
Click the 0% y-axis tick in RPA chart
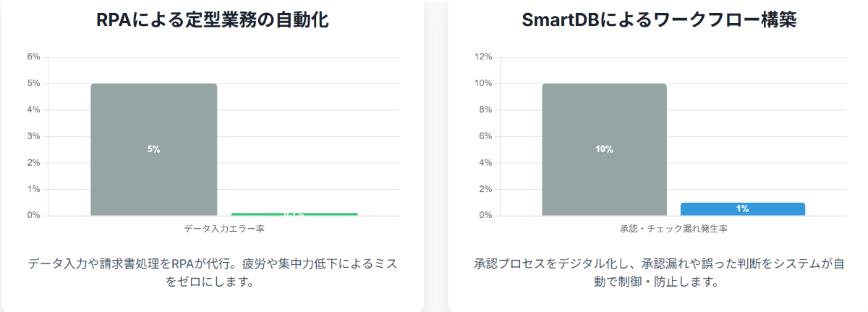coord(33,216)
